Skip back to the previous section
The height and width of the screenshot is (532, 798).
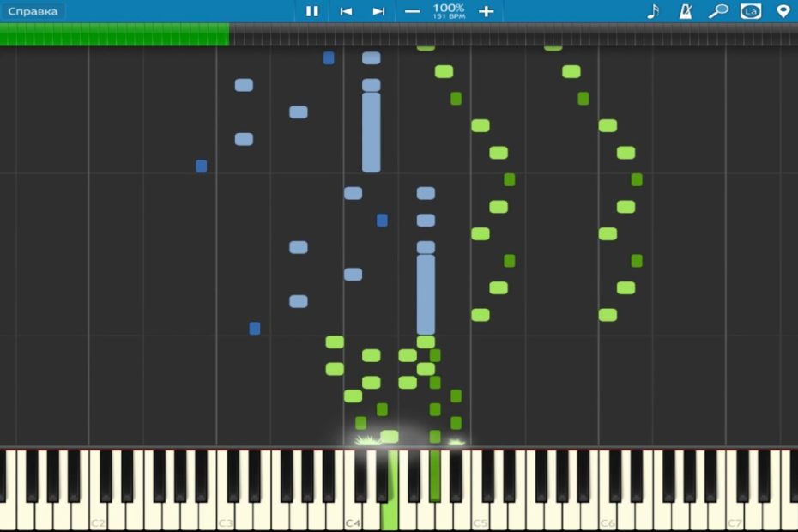pyautogui.click(x=346, y=11)
